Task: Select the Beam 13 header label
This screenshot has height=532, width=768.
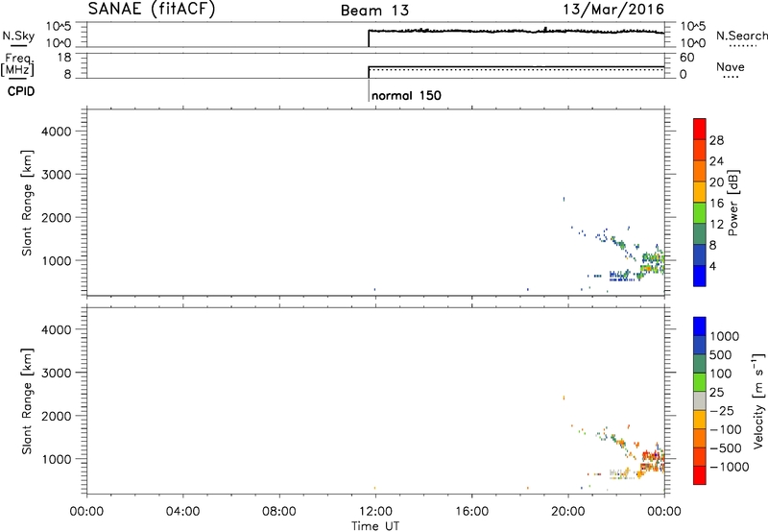Action: point(374,11)
